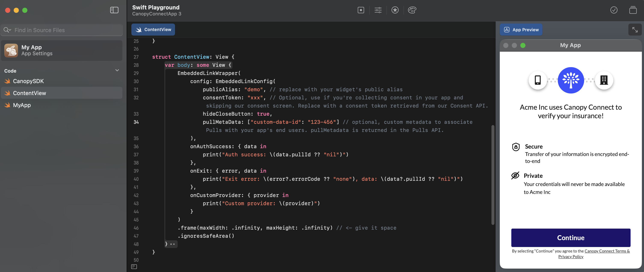Open the library stack icon top right

coord(633,10)
